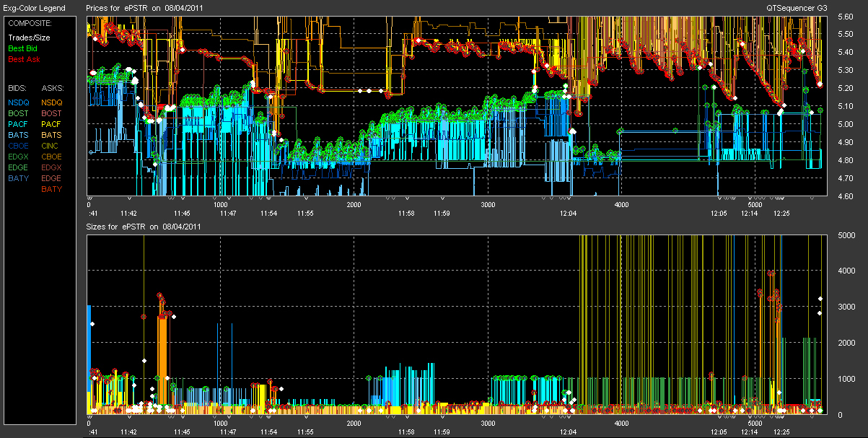Screen dimensions: 868x438
Task: Click the 5.00 price axis label
Action: pyautogui.click(x=846, y=124)
